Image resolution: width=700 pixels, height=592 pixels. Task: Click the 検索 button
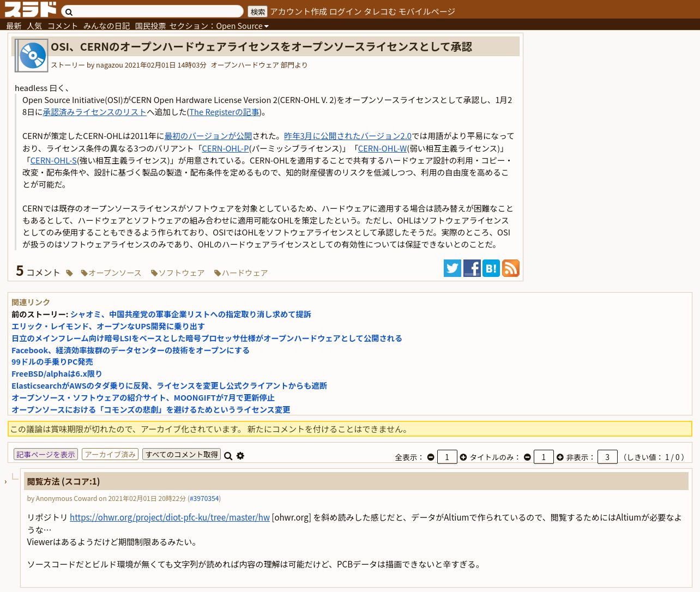click(257, 11)
